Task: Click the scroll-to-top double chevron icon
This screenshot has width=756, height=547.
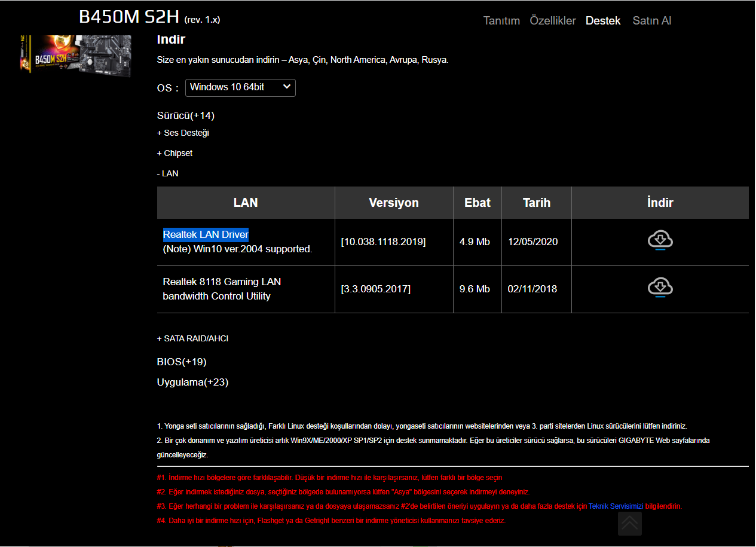Action: point(630,524)
